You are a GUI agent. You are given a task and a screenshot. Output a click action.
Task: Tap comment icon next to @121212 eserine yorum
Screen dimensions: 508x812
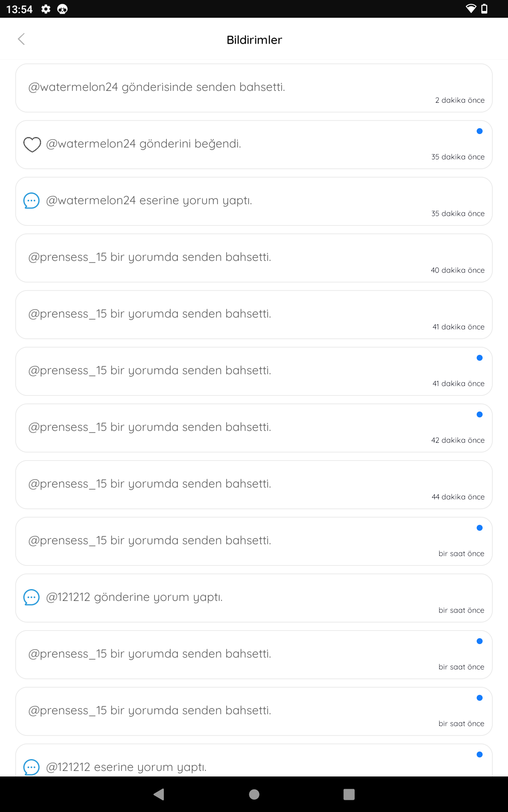[31, 768]
